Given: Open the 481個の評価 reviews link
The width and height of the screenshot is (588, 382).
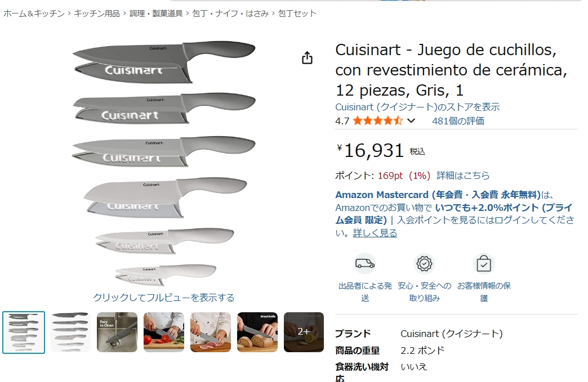Looking at the screenshot, I should [458, 121].
